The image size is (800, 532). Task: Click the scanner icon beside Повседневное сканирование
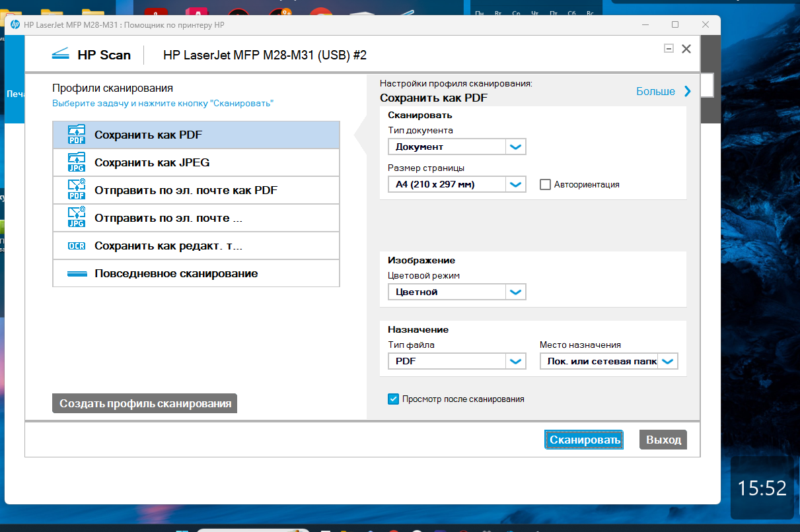pyautogui.click(x=77, y=273)
